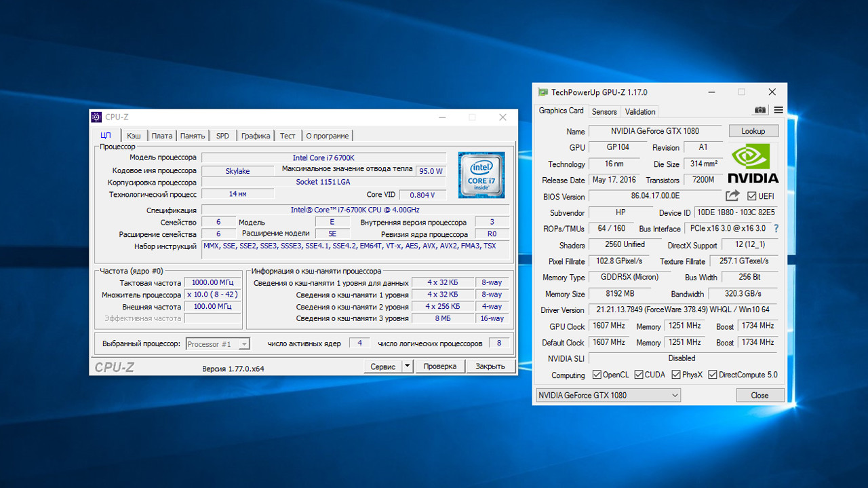The width and height of the screenshot is (868, 488).
Task: Click the Socket 1151 LGA package field
Action: coord(323,182)
